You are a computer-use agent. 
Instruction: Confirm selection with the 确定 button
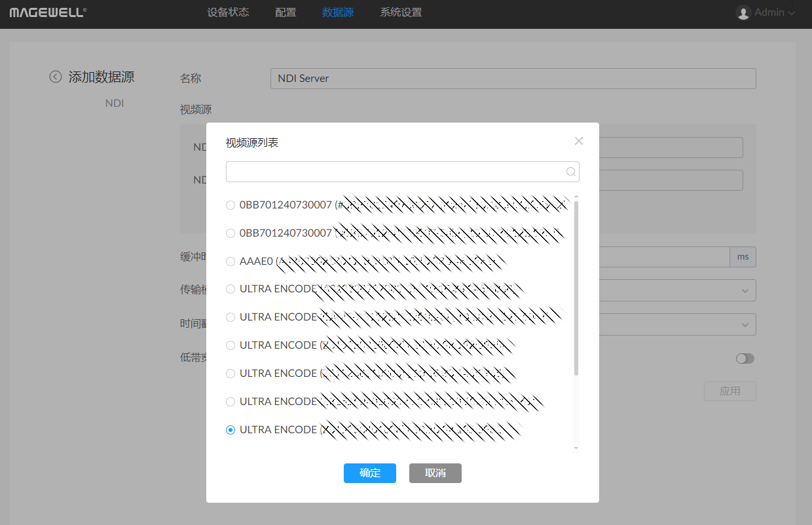(x=370, y=473)
